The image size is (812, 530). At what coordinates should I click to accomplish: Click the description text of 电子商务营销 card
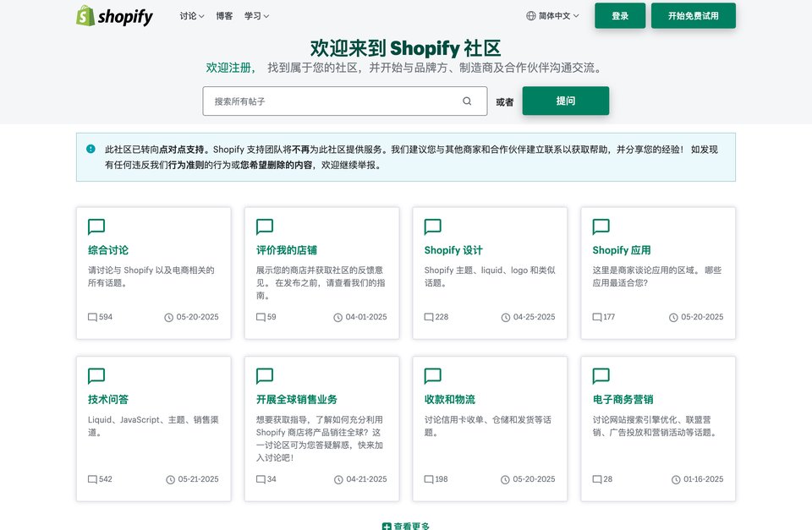click(x=656, y=426)
